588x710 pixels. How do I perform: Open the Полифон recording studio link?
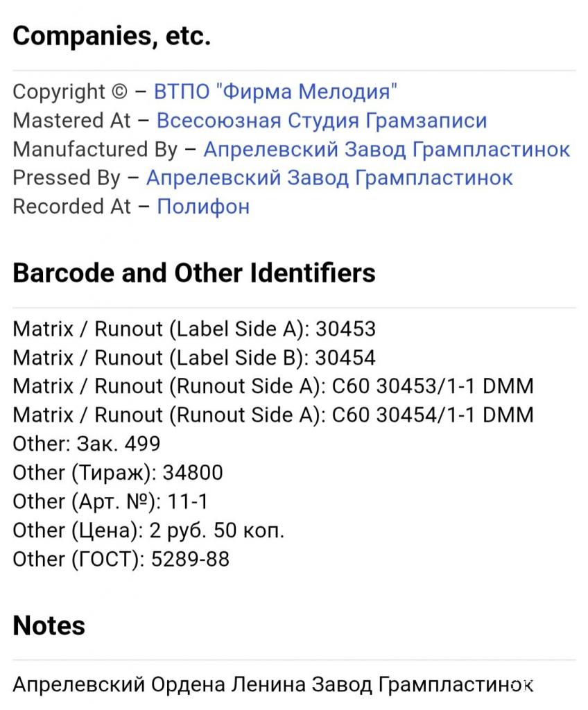203,207
